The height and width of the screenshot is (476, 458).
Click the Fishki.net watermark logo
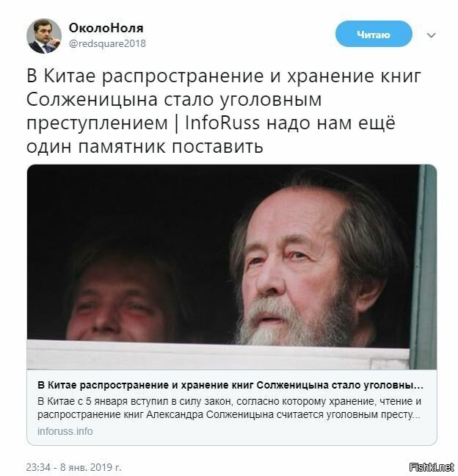coord(431,467)
